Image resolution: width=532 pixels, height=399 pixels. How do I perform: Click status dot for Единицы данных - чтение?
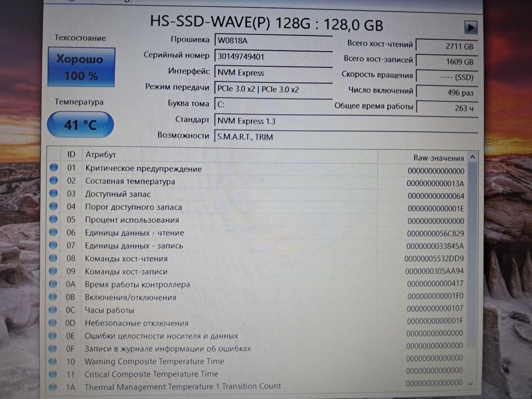[x=53, y=232]
